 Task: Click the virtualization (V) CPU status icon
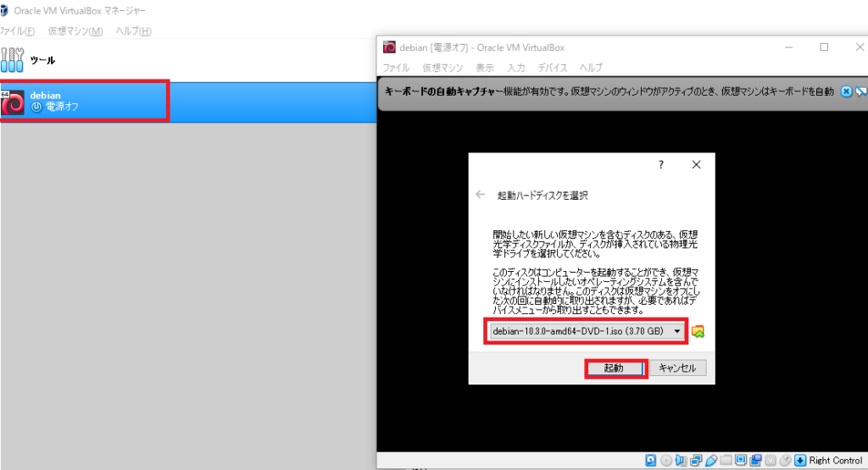click(x=770, y=460)
